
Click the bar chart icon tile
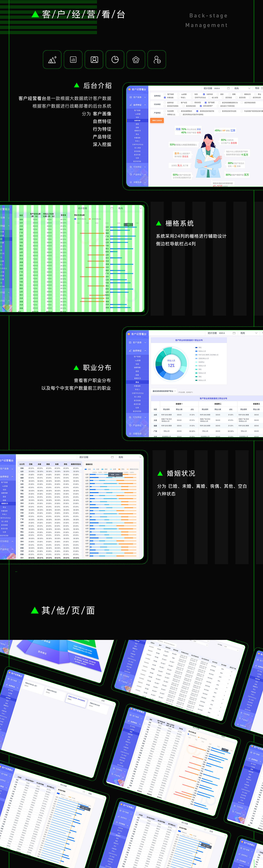[x=73, y=60]
